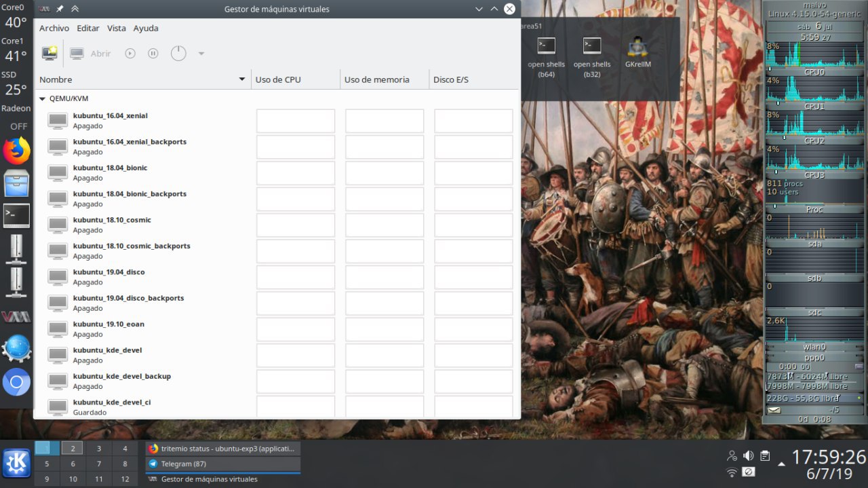Launch GKrellM from the desktop icon
Image resolution: width=868 pixels, height=488 pixels.
(637, 52)
